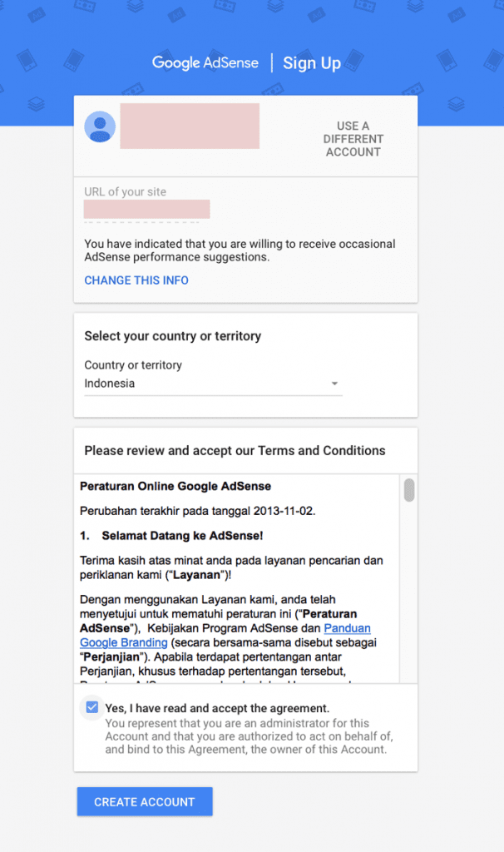
Task: Uncheck the accept agreement checkbox
Action: click(91, 708)
